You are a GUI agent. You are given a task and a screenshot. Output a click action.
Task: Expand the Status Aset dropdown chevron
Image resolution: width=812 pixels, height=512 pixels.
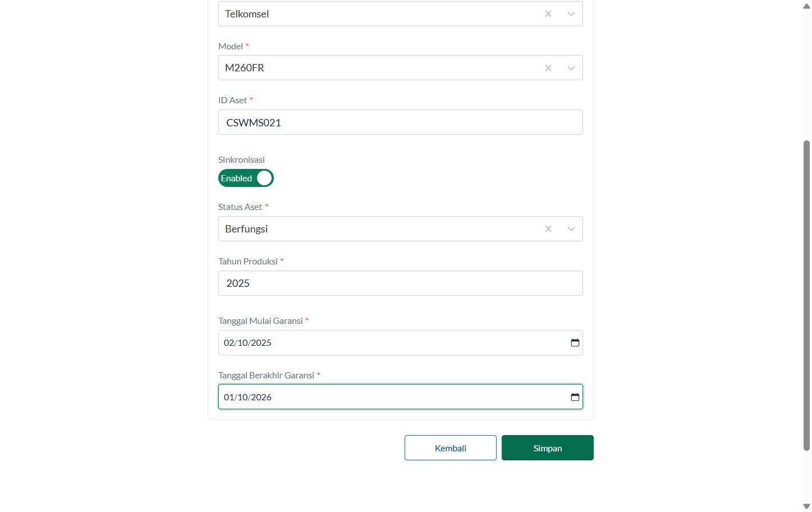coord(571,229)
